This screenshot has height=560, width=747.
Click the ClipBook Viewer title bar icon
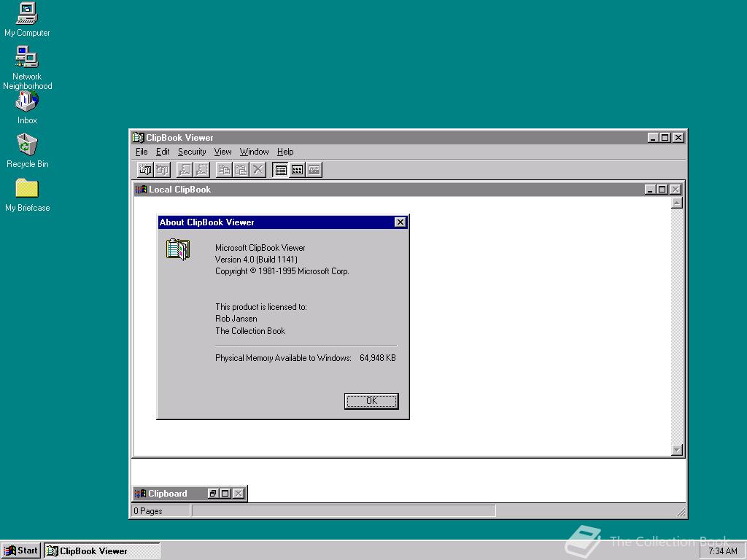[x=138, y=138]
